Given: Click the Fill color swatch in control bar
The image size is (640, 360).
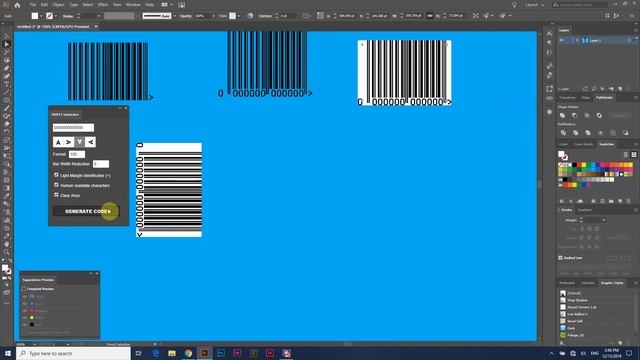Looking at the screenshot, I should [35, 16].
